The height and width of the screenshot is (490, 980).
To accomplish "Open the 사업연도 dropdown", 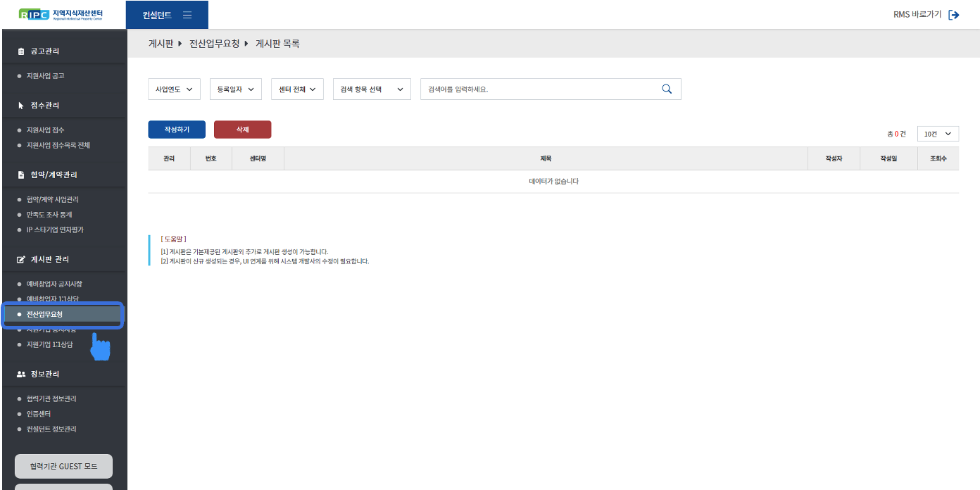I will point(174,89).
